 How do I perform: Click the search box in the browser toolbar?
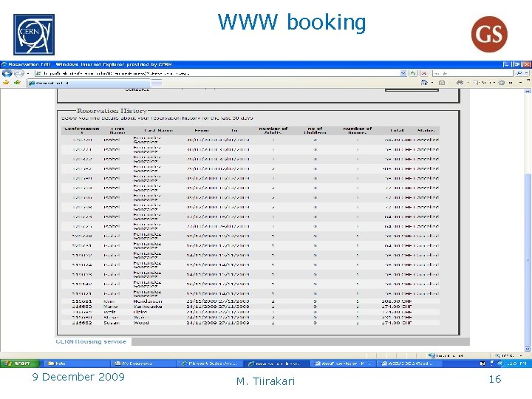point(472,73)
